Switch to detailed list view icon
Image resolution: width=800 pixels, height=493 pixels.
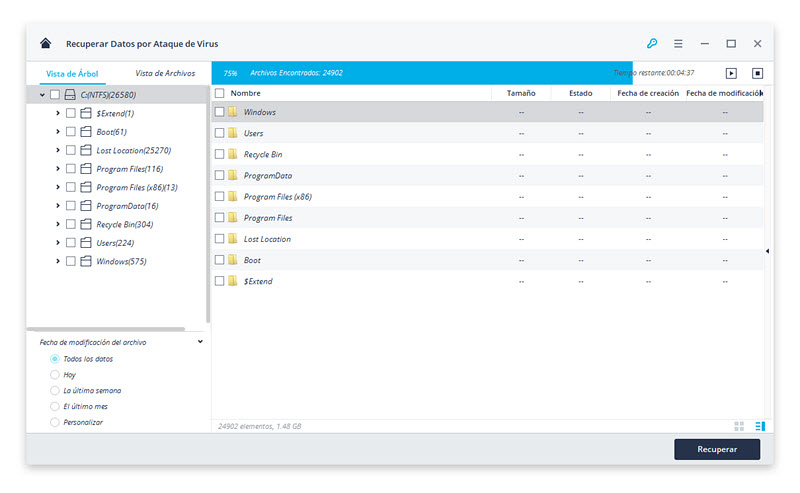click(x=760, y=426)
